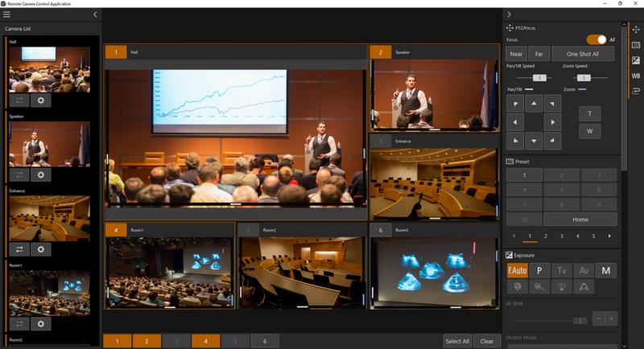
Task: Open the PTZ crosshair icon in right sidebar
Action: (x=636, y=30)
